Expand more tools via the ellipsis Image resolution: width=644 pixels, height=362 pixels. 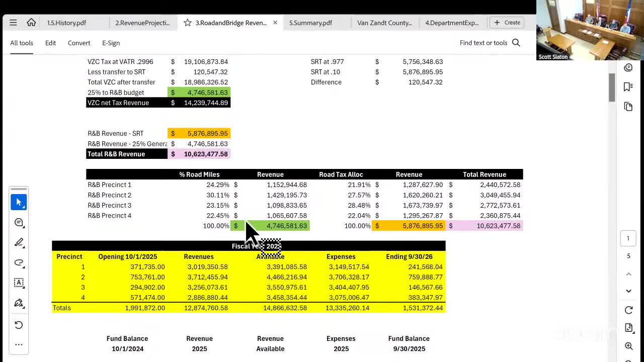pos(19,344)
